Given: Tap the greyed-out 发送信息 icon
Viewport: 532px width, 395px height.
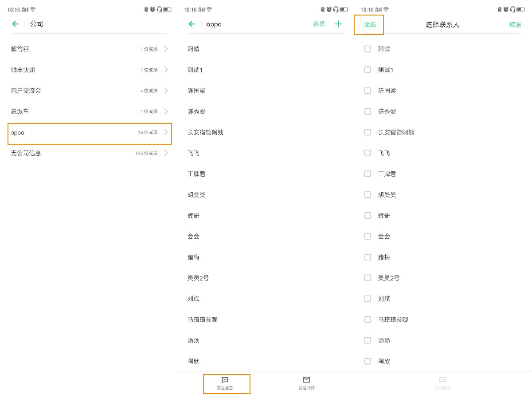Looking at the screenshot, I should pos(442,380).
